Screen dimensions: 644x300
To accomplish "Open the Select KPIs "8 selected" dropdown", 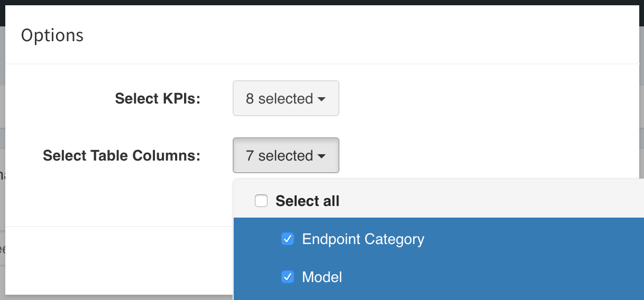I will (x=286, y=98).
